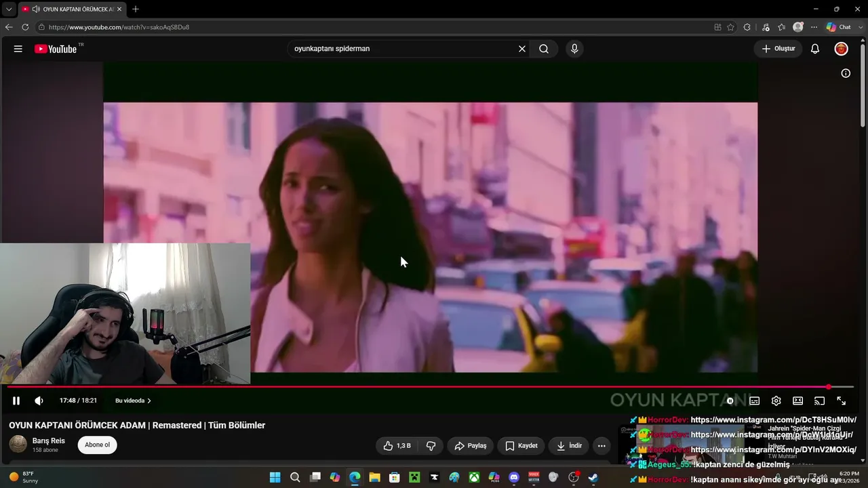Open the browser extensions puzzle icon

tap(747, 27)
